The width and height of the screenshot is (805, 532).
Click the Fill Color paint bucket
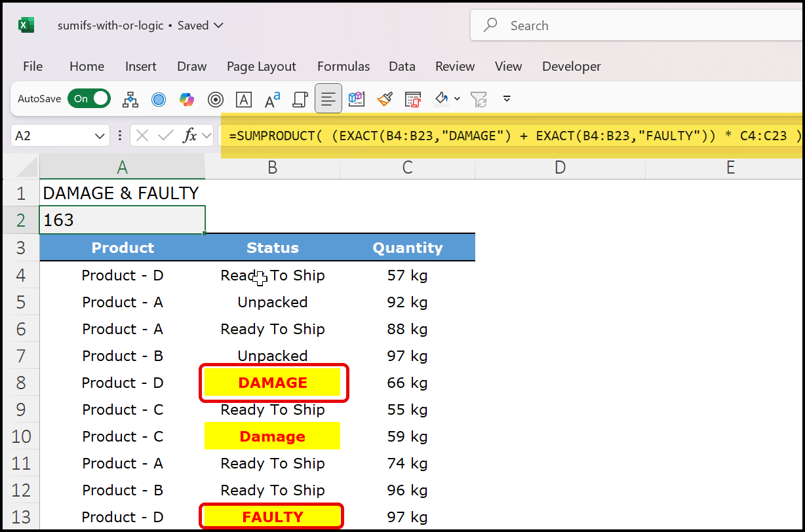(x=441, y=99)
